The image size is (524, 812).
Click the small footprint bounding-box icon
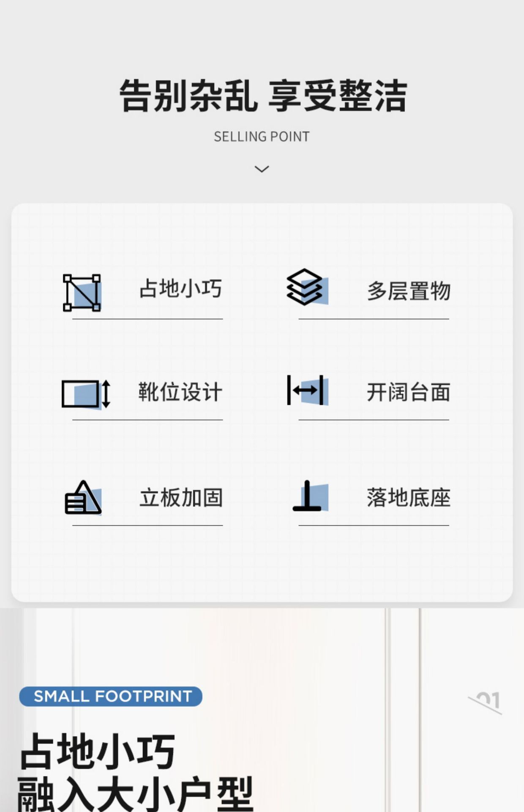[82, 293]
